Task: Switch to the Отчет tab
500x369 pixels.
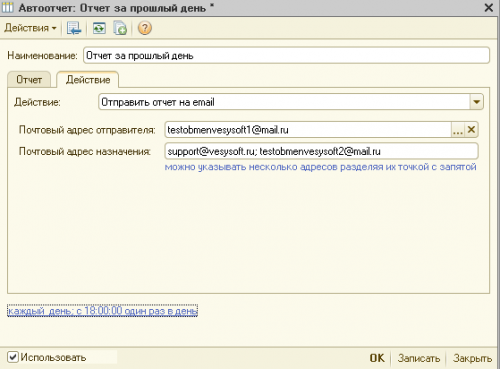Action: coord(29,80)
